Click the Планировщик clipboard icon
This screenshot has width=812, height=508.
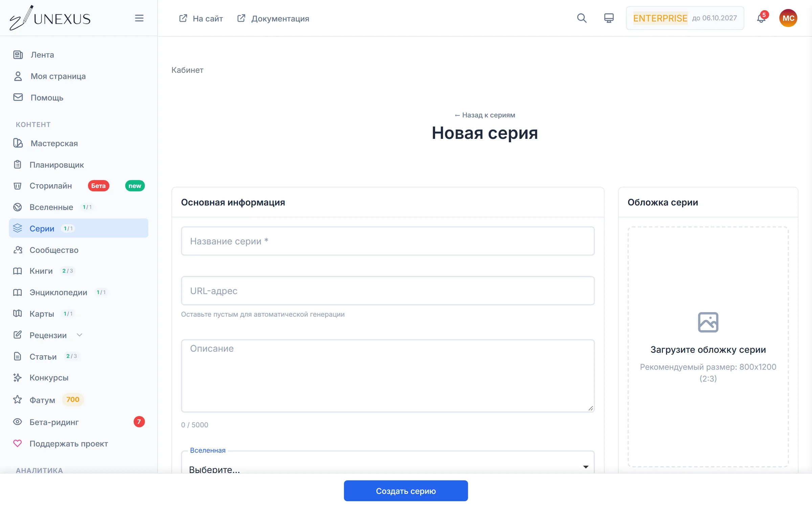click(x=18, y=165)
